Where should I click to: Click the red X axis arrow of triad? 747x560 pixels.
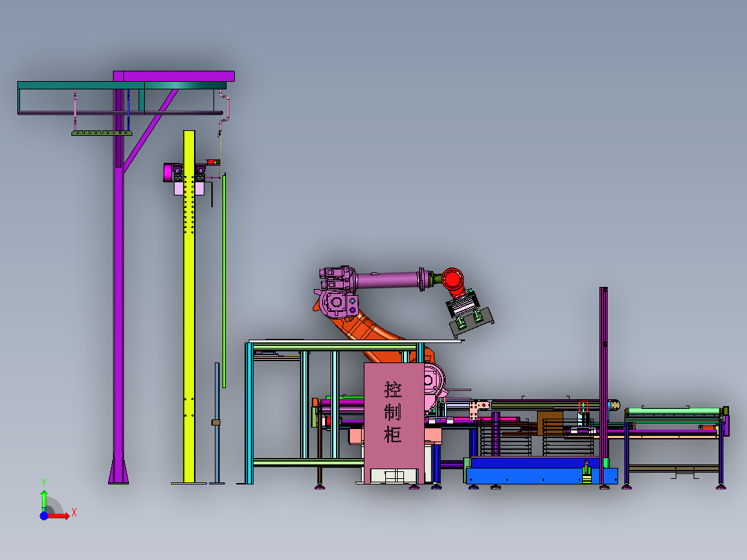60,516
